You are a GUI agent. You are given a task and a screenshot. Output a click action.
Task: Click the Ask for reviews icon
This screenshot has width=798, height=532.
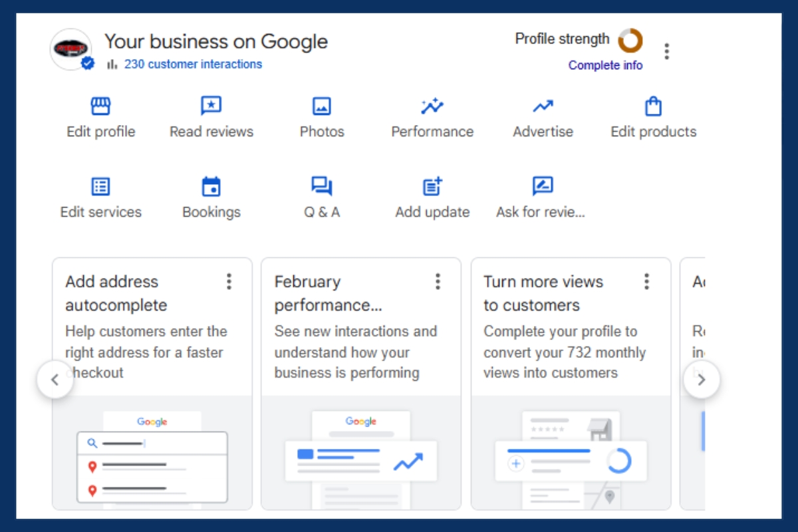pos(543,186)
